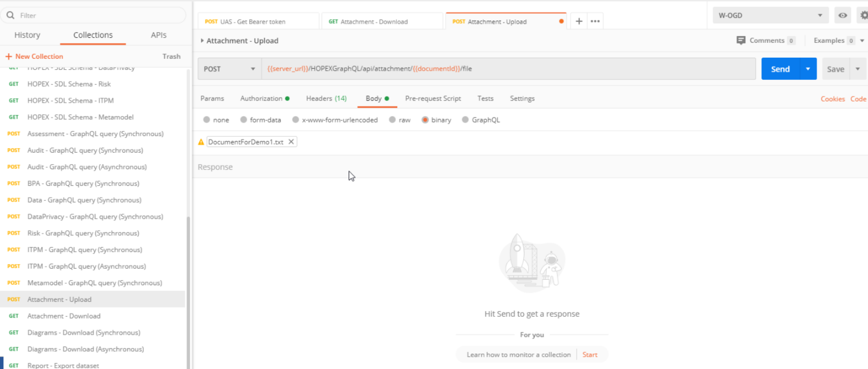Select the raw body type
The width and height of the screenshot is (868, 369).
coord(392,120)
